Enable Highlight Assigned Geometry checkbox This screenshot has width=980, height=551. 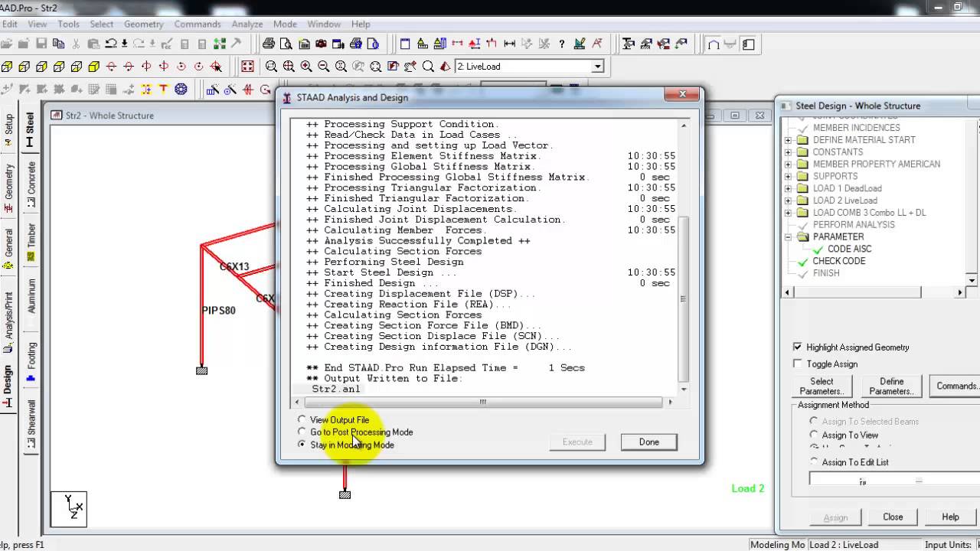tap(798, 347)
